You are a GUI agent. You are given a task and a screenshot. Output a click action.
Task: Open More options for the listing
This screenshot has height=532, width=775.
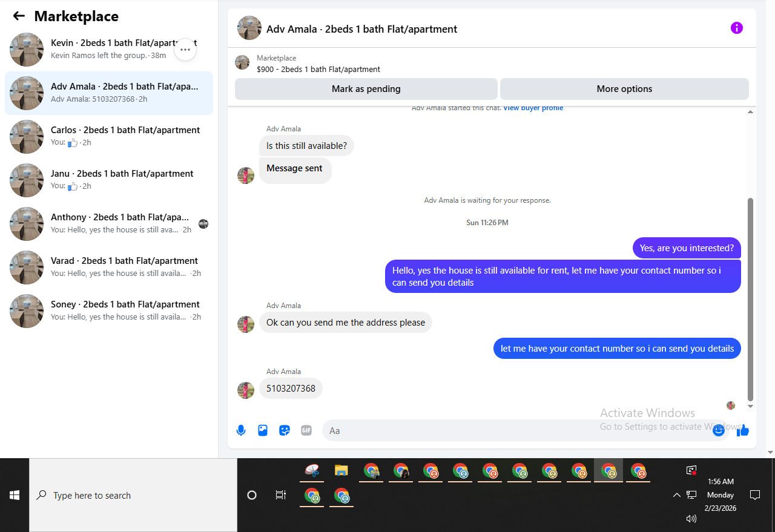(624, 89)
